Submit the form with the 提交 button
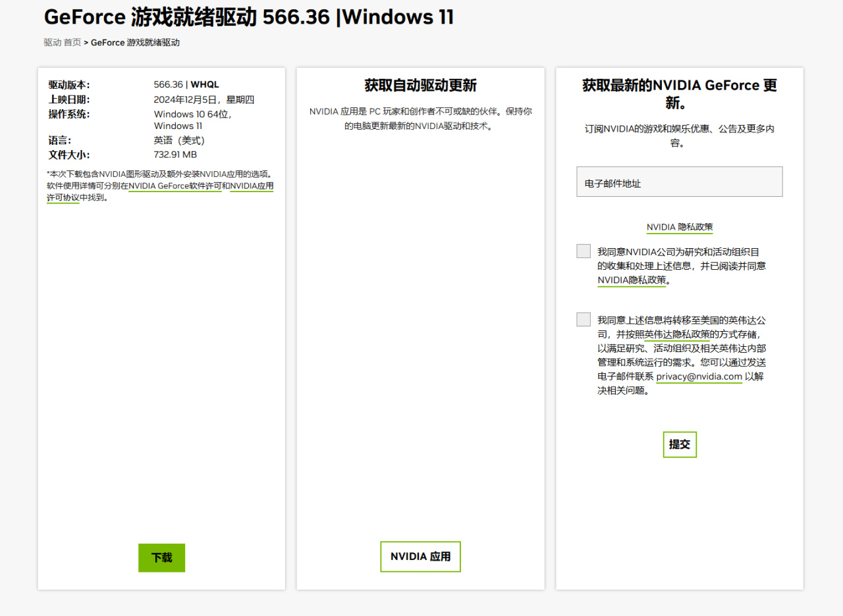Viewport: 843px width, 616px height. pos(680,444)
